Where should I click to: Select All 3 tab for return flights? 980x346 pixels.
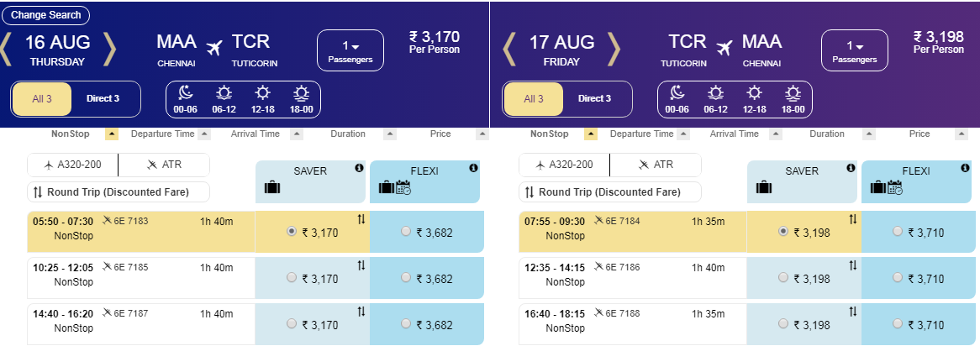(x=534, y=99)
